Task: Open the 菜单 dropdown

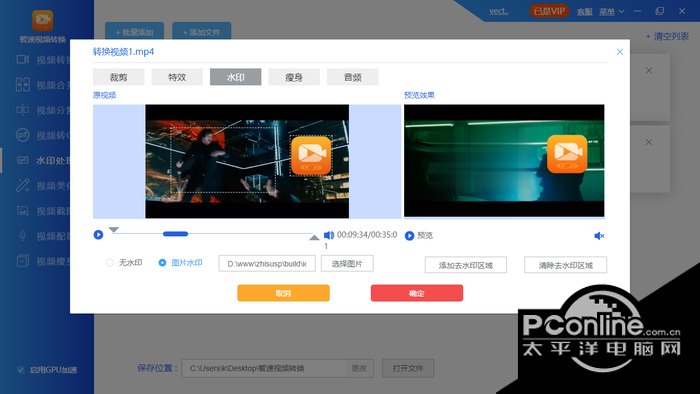Action: (611, 12)
